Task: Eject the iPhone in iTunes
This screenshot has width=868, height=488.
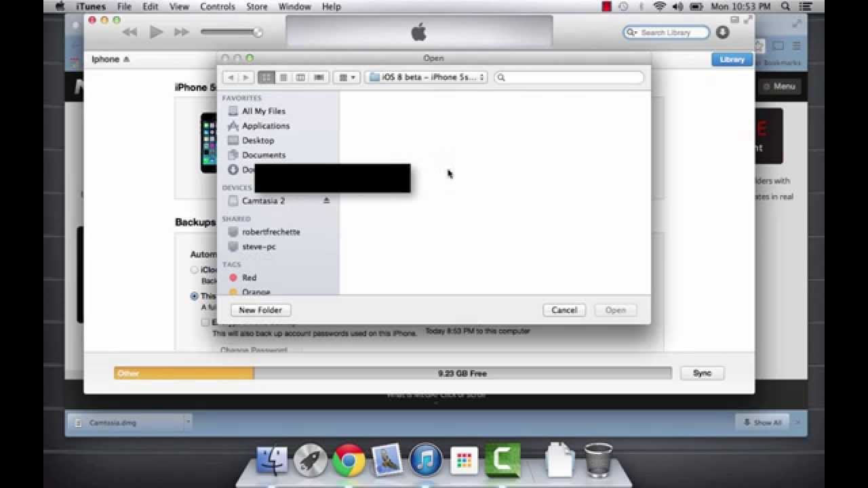Action: point(126,60)
